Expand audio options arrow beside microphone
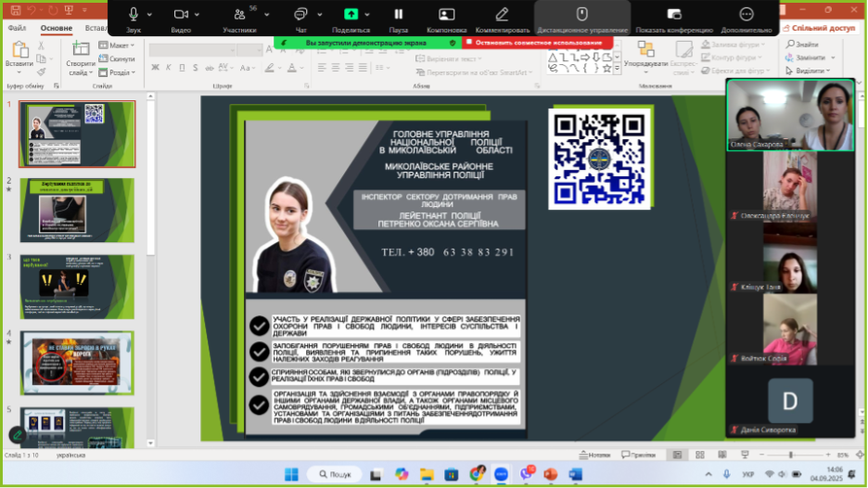This screenshot has width=868, height=488. coord(149,15)
